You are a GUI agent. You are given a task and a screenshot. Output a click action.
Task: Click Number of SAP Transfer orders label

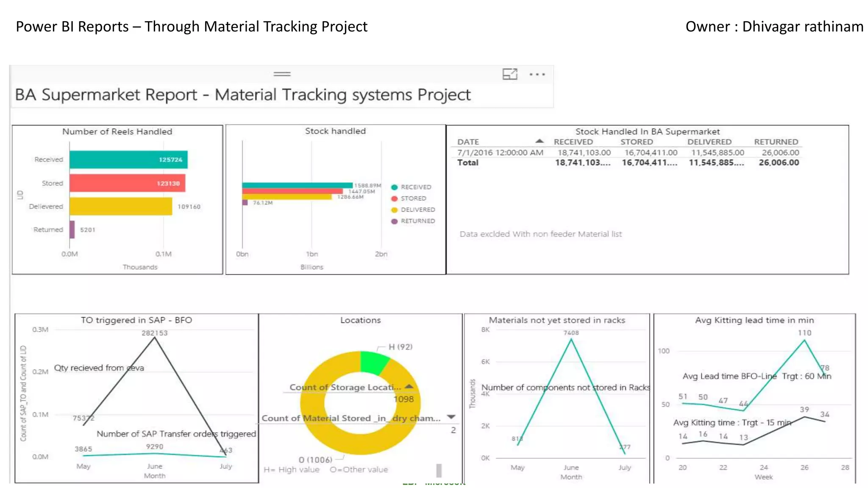click(x=176, y=434)
